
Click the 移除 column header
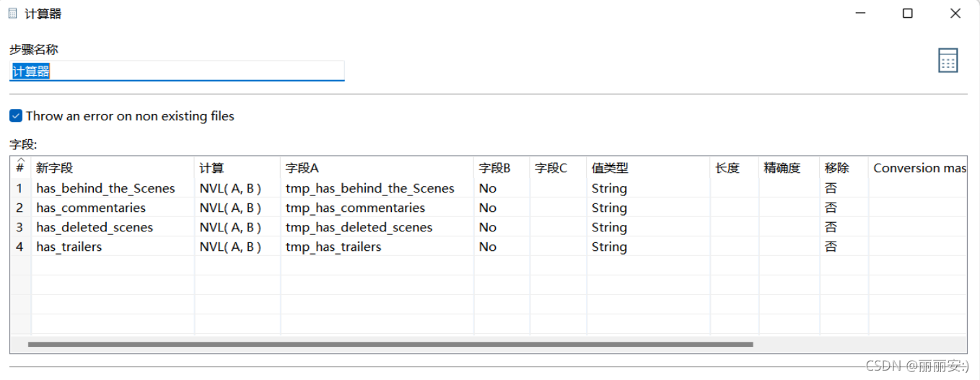point(844,167)
